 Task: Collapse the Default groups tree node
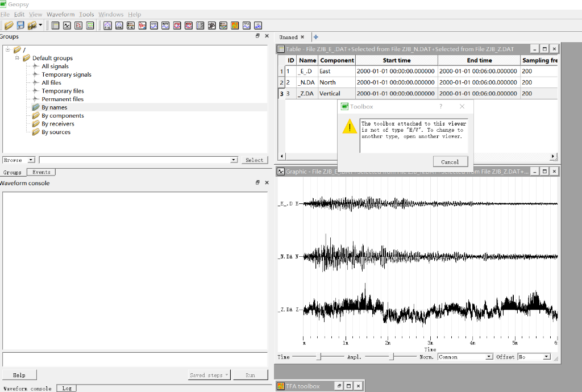pyautogui.click(x=18, y=58)
